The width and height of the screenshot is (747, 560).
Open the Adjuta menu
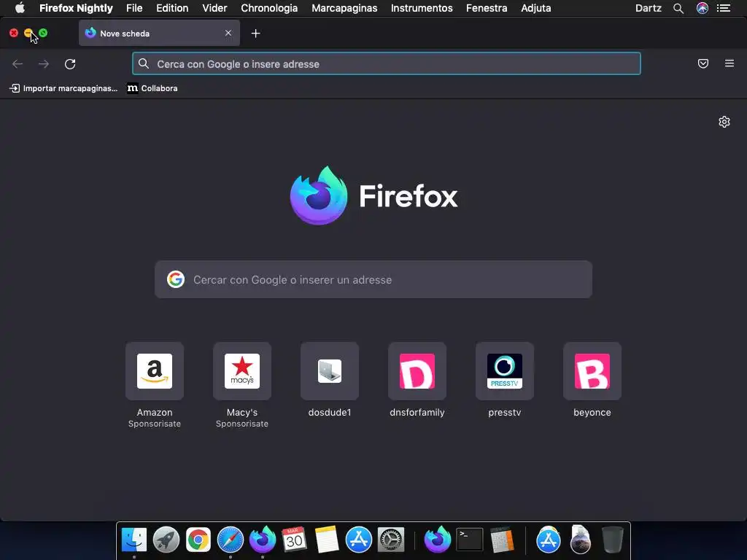[x=536, y=8]
